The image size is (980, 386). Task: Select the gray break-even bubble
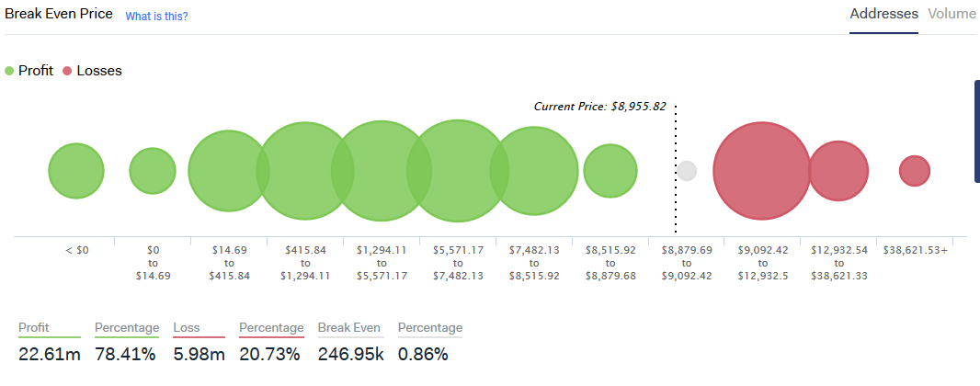click(687, 171)
